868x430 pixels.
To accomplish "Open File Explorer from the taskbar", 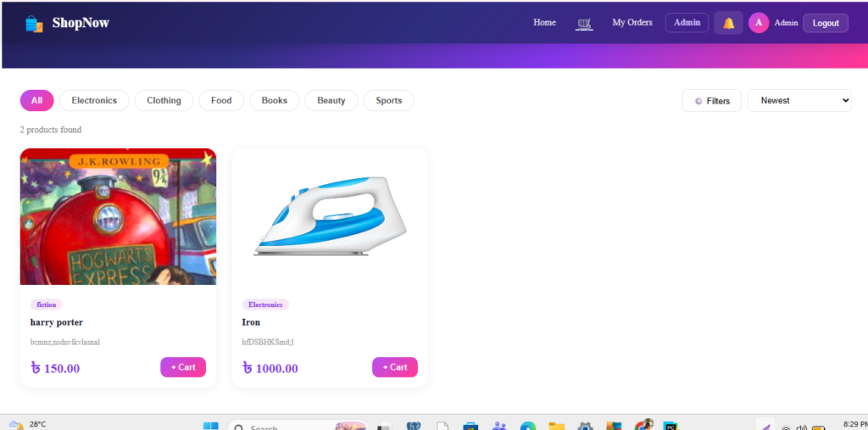I will pos(556,426).
